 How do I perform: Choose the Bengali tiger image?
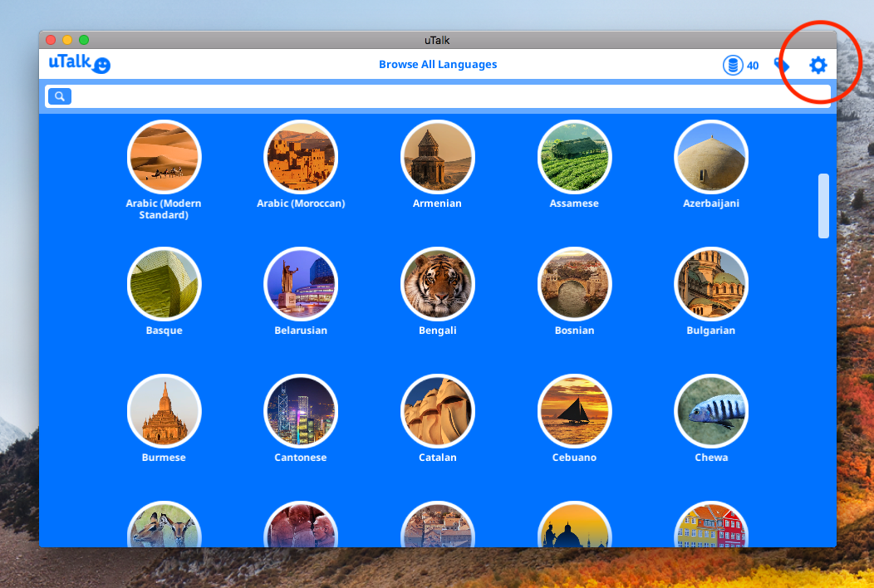coord(437,284)
